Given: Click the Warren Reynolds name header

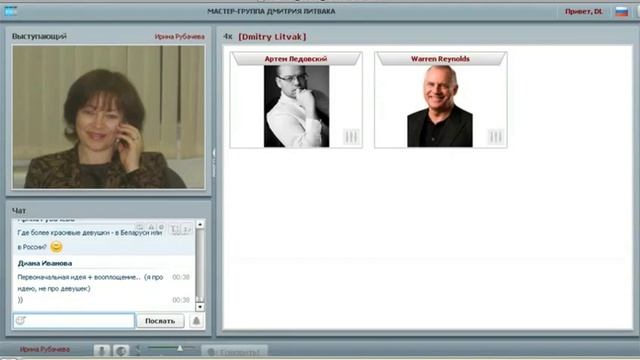Looking at the screenshot, I should point(440,59).
